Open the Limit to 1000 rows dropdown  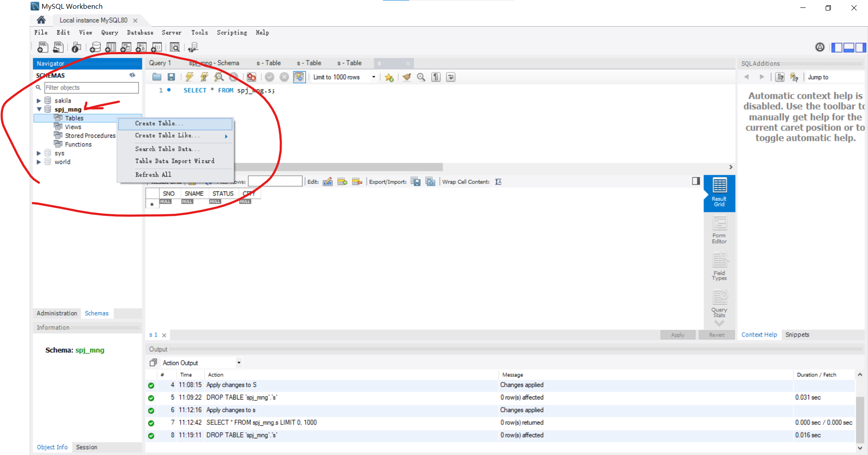pyautogui.click(x=374, y=77)
